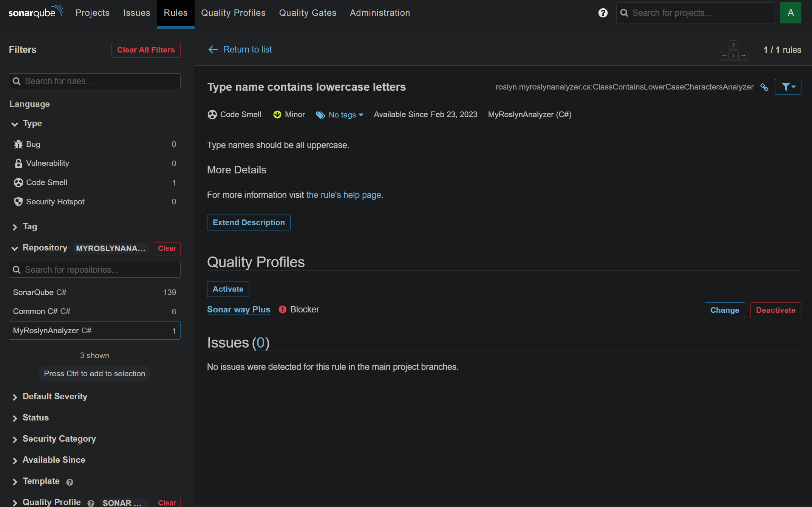The width and height of the screenshot is (812, 507).
Task: Click the Security Hotspot icon in filters
Action: (18, 201)
